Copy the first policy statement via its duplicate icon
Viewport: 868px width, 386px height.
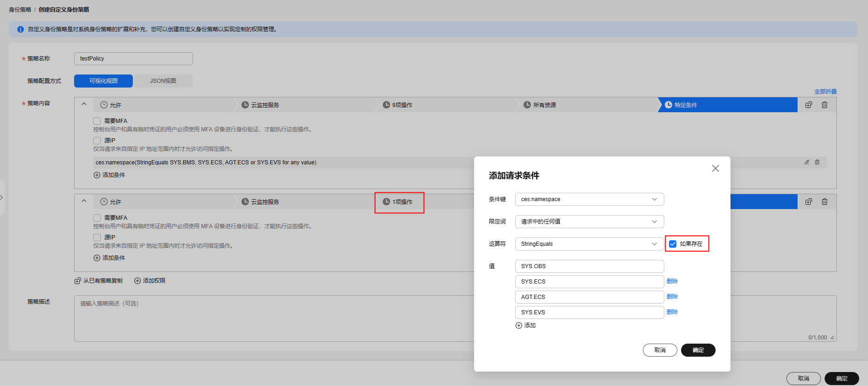[x=808, y=105]
